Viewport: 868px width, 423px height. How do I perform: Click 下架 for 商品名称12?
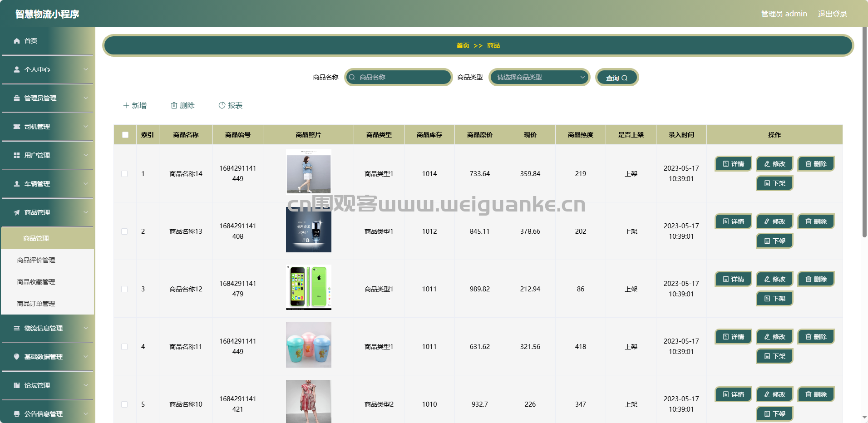point(774,299)
